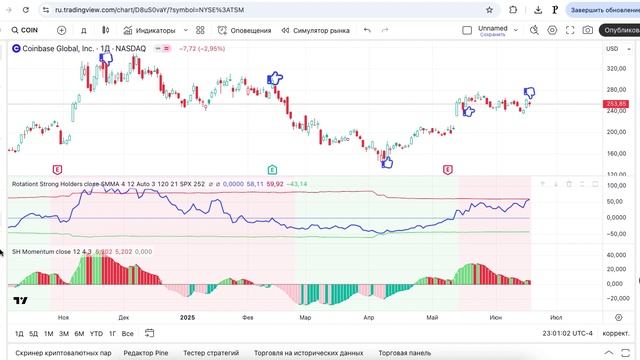640x360 pixels.
Task: Click the current price label 253,85
Action: point(616,104)
